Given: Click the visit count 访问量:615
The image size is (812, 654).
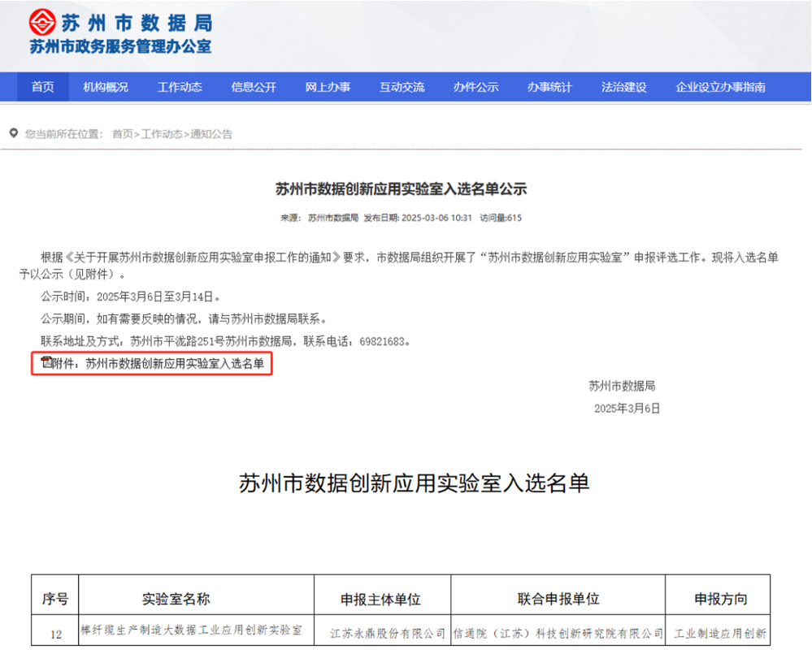Looking at the screenshot, I should [x=500, y=218].
